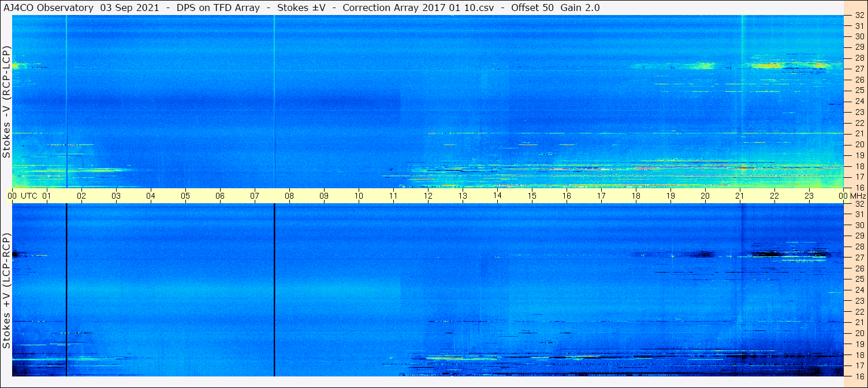
Task: Click frequency tick 27 in Stokes +V panel
Action: pos(859,258)
